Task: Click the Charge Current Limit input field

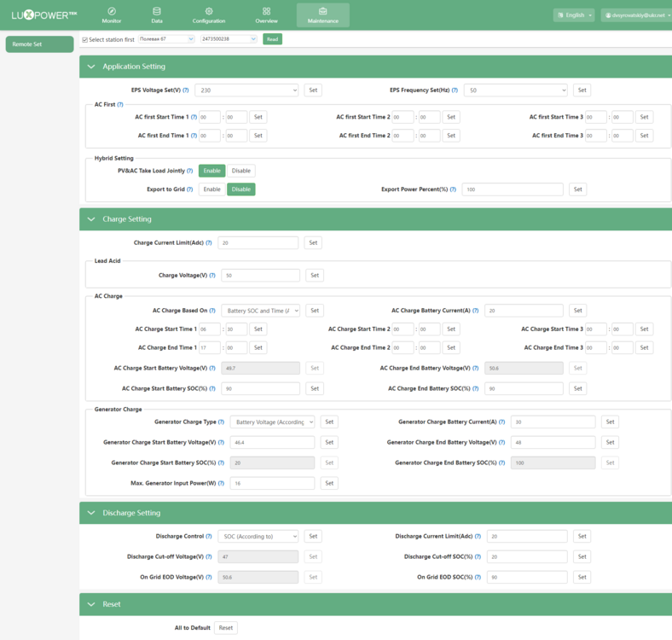Action: tap(258, 243)
